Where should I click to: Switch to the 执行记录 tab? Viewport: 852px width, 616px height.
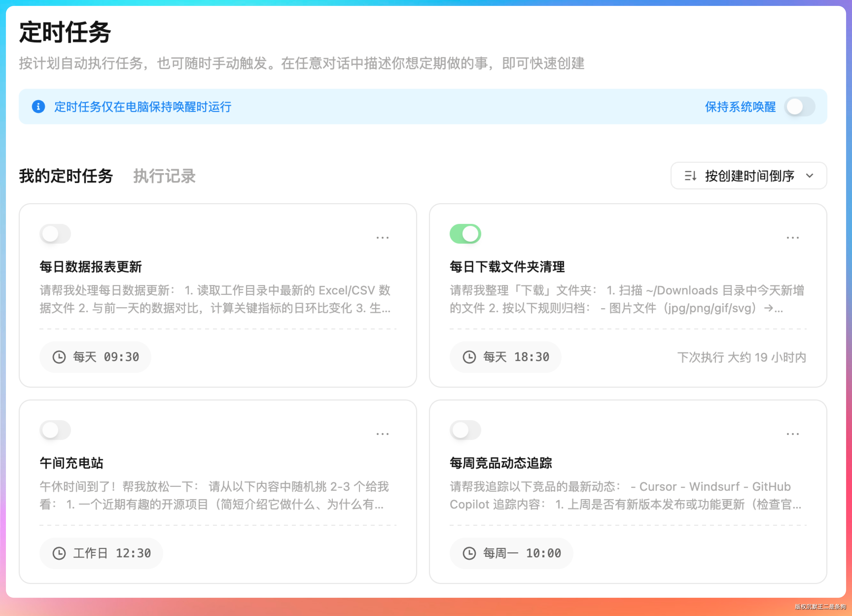pos(164,176)
